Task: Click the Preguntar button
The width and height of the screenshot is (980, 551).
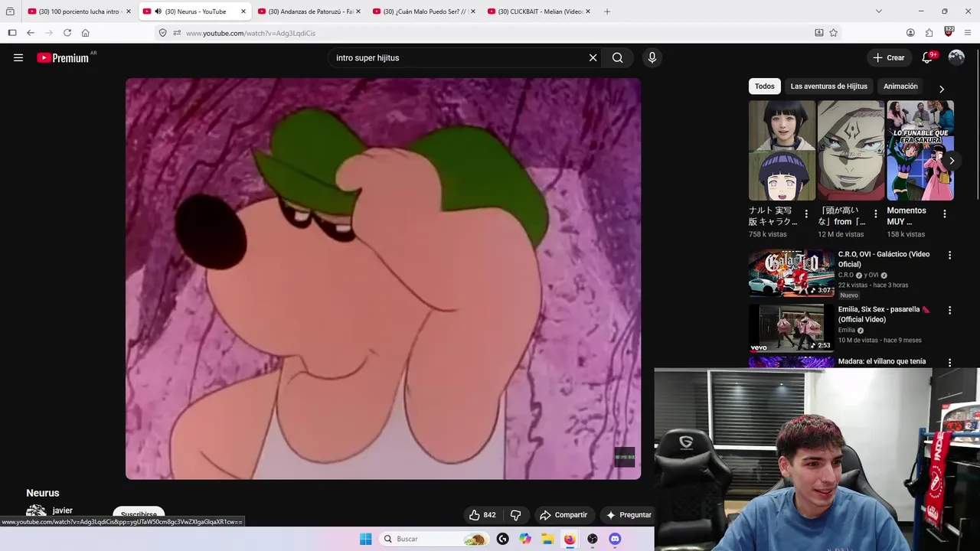Action: tap(628, 515)
